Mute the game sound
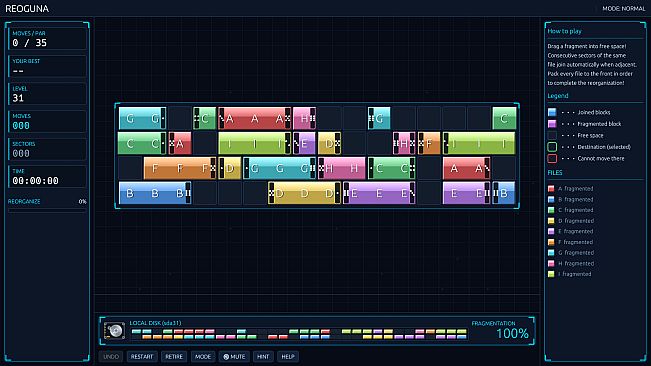The width and height of the screenshot is (651, 366). click(234, 356)
